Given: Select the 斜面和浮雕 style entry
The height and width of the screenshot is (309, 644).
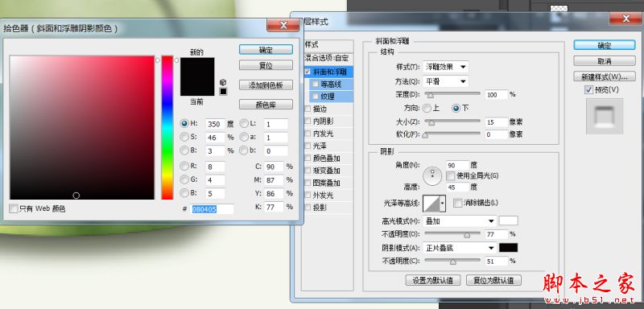Looking at the screenshot, I should click(x=328, y=72).
